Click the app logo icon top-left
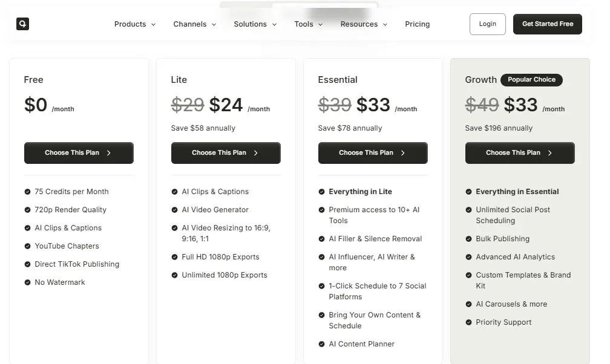Viewport: 610px width, 364px height. (x=22, y=24)
